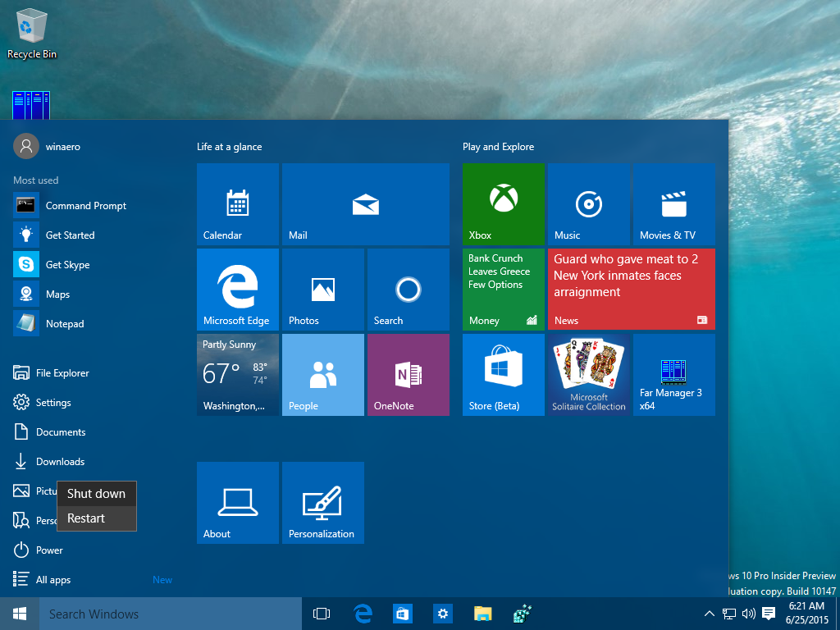Open the Store (Beta) tile
The image size is (840, 630).
[x=503, y=374]
